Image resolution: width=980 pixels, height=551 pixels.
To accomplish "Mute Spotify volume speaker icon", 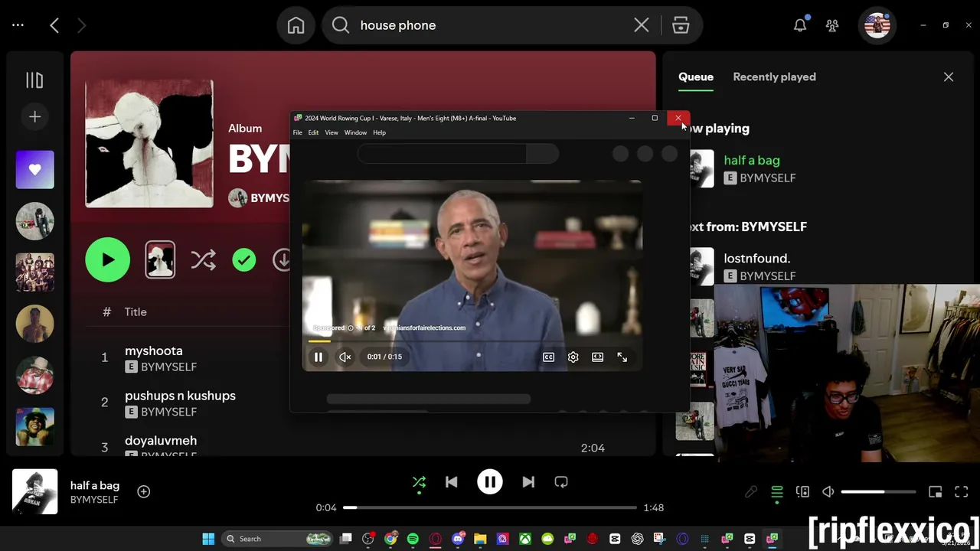I will (828, 492).
